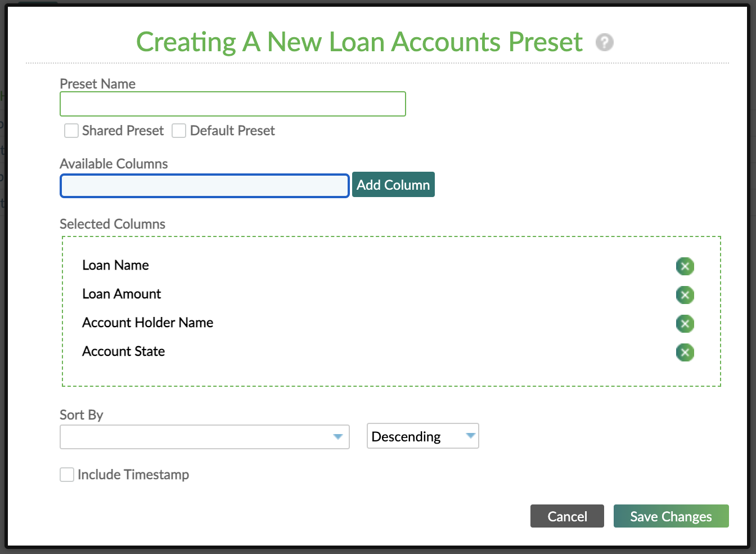This screenshot has height=554, width=756.
Task: Remove the Loan Amount column
Action: click(685, 295)
